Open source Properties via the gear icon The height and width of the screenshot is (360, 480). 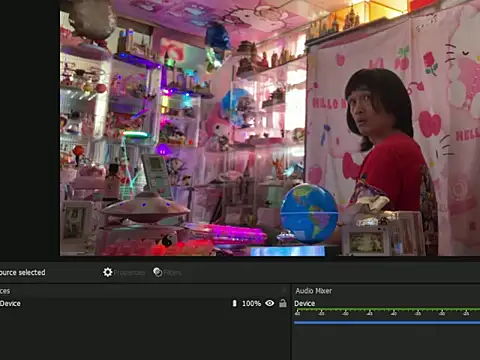[x=108, y=272]
